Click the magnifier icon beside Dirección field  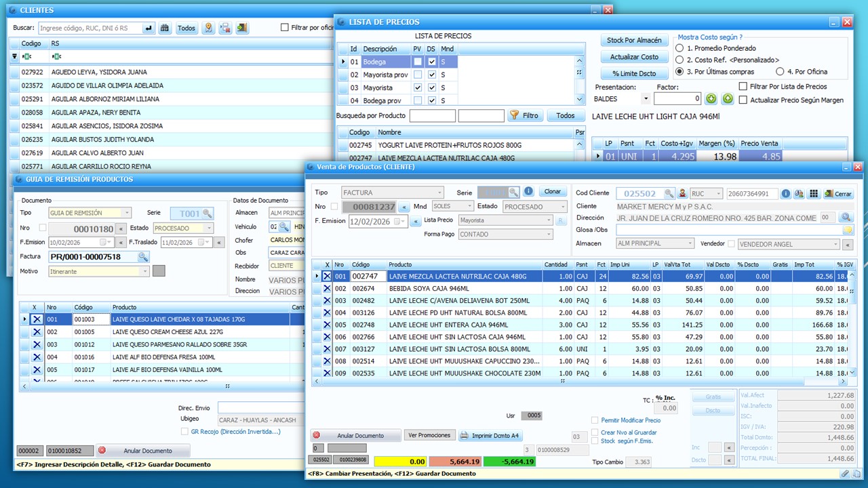tap(846, 218)
